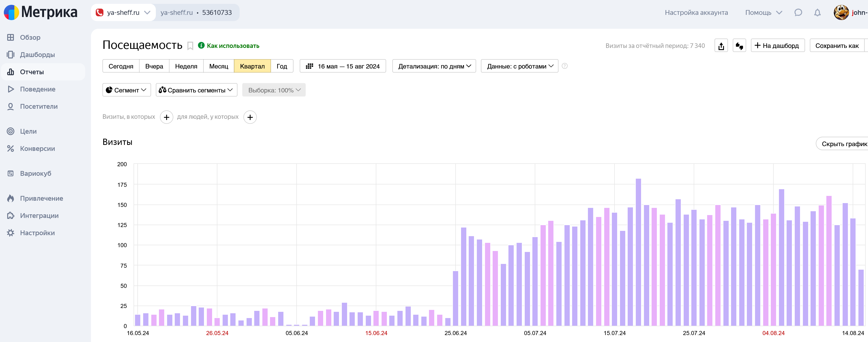This screenshot has height=342, width=868.
Task: Add a visit condition with the plus button
Action: [166, 117]
